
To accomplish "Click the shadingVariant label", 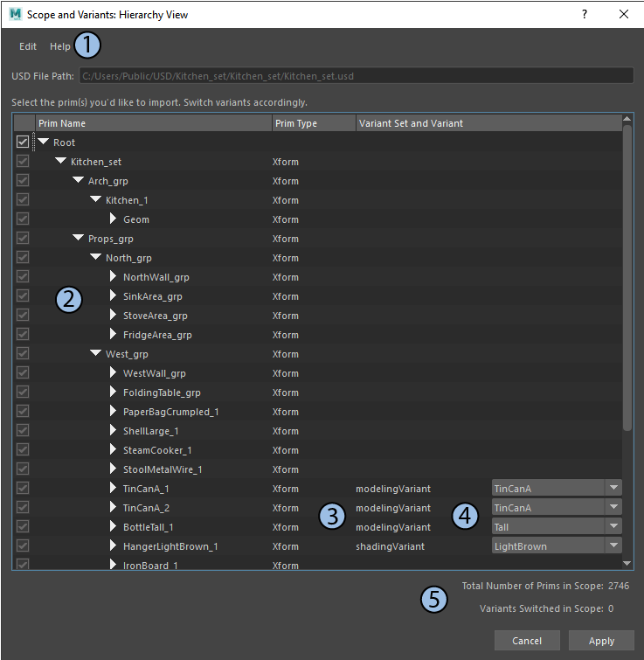I will tap(390, 546).
